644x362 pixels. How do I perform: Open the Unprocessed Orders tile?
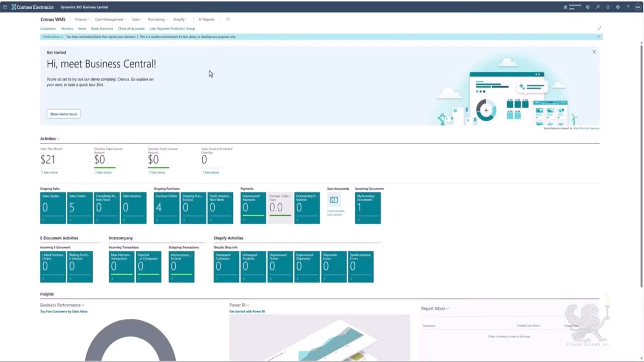point(280,266)
